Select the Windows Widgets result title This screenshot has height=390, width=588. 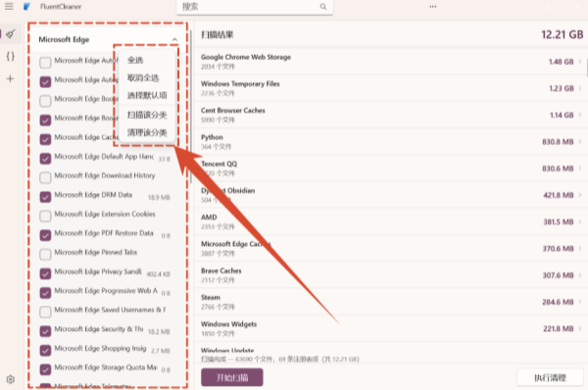(228, 324)
